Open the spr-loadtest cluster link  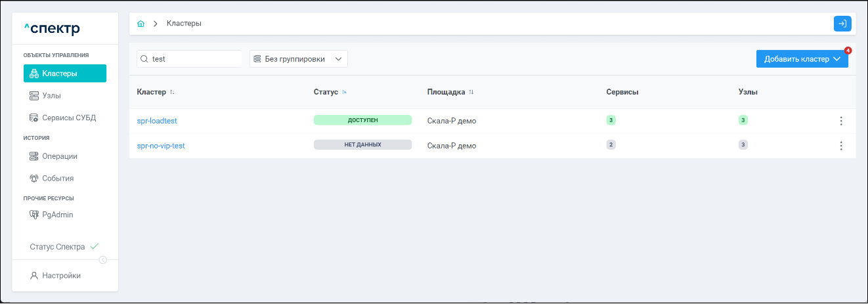point(157,121)
